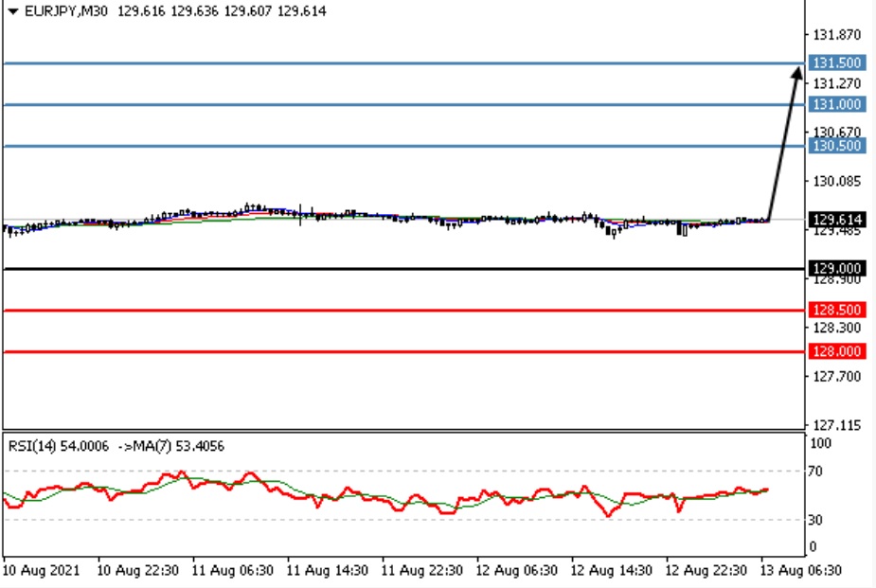Select the 131.500 blue level label
Viewport: 876px width, 588px height.
(837, 62)
